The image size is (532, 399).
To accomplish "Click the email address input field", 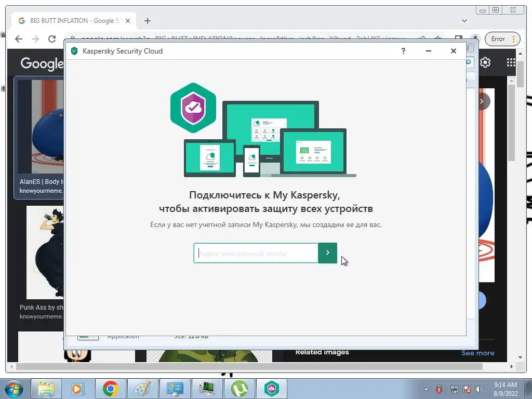I will (256, 253).
